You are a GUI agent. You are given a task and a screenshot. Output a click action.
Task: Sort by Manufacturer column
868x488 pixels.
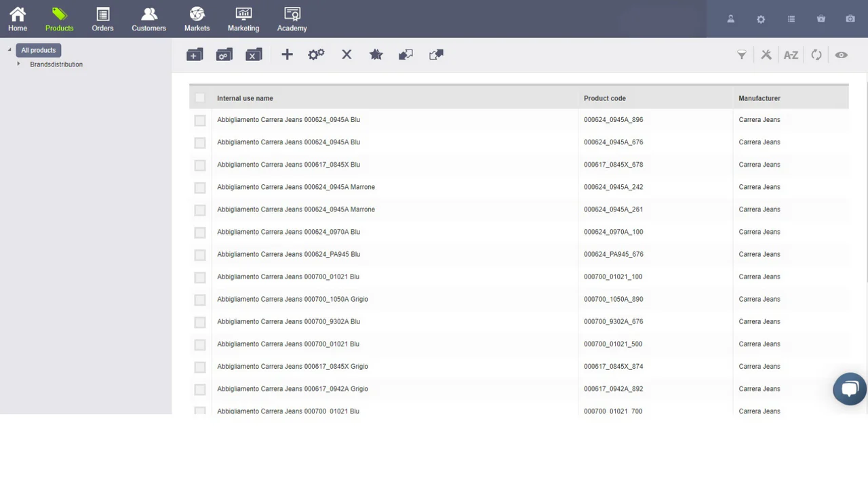click(759, 98)
